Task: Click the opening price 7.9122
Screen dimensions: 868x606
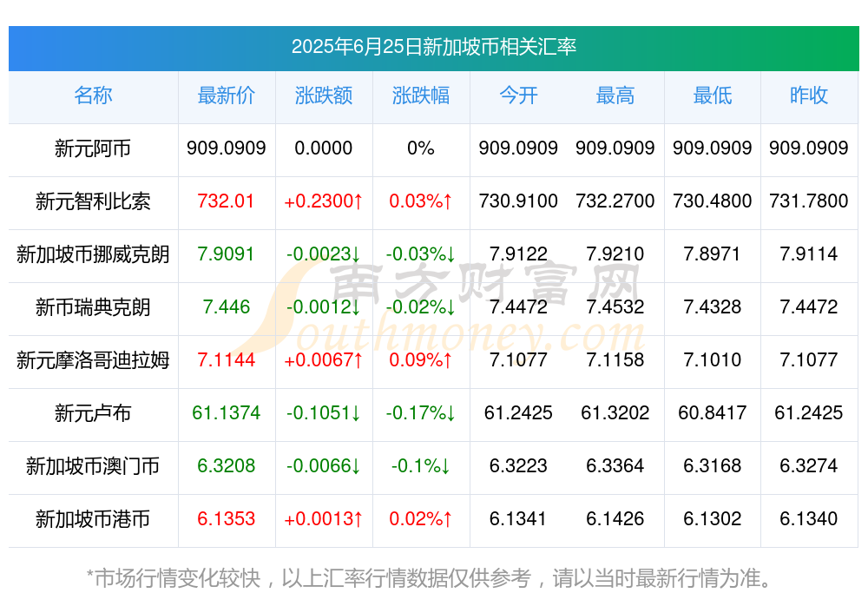Action: [x=518, y=254]
